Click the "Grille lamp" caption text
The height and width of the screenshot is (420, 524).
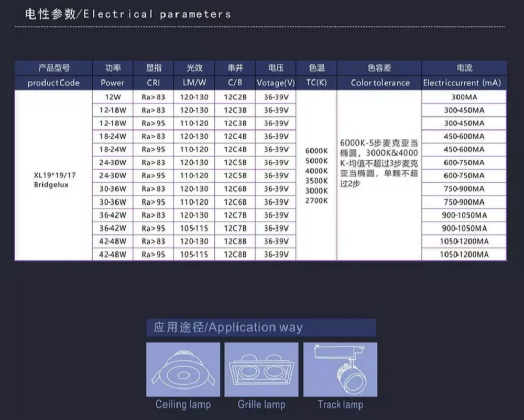[x=261, y=405]
